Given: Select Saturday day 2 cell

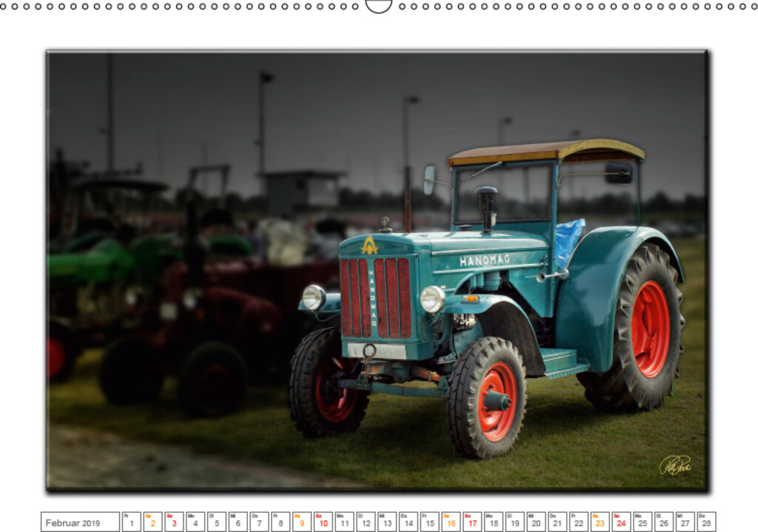Looking at the screenshot, I should tap(152, 522).
